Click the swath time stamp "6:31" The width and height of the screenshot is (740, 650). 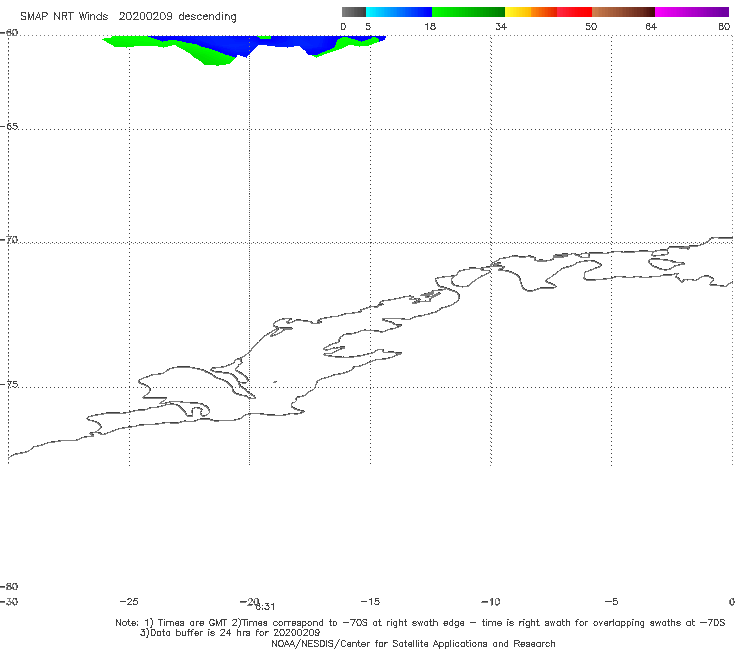265,607
